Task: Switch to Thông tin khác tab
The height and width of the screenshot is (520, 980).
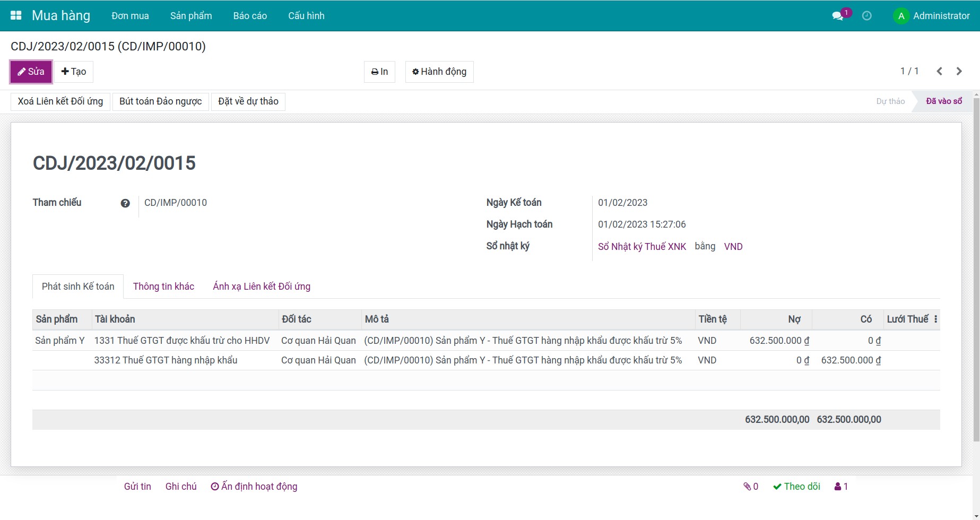Action: tap(163, 287)
